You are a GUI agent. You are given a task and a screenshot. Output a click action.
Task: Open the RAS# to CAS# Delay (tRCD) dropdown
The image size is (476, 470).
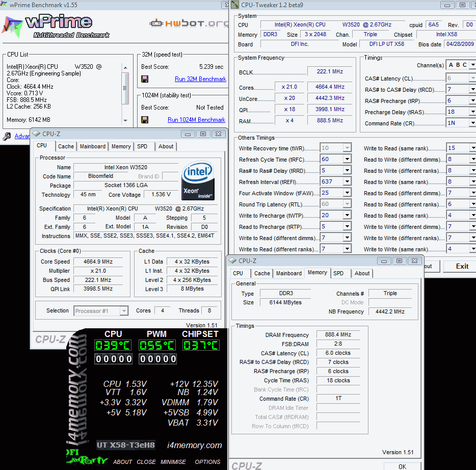point(472,89)
